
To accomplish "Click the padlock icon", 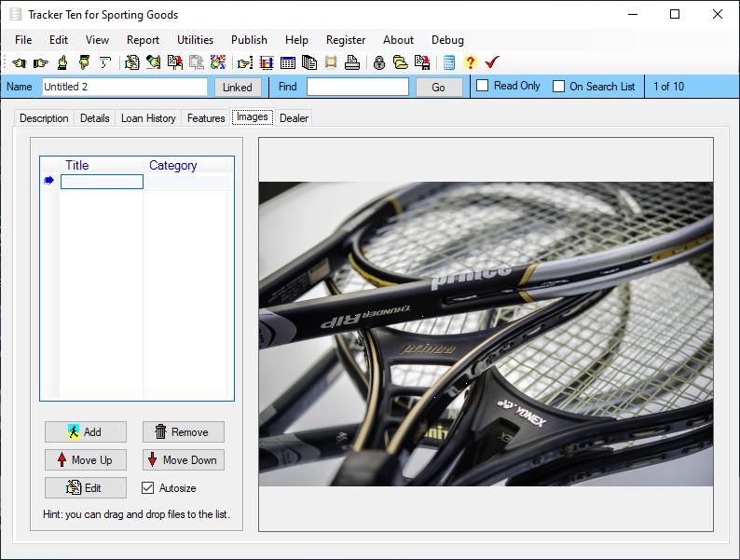I will click(x=379, y=62).
